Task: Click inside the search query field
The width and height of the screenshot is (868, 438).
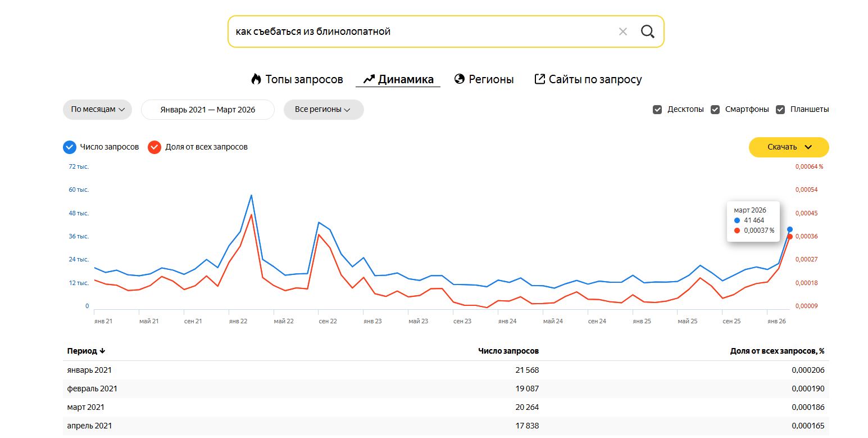Action: [421, 31]
